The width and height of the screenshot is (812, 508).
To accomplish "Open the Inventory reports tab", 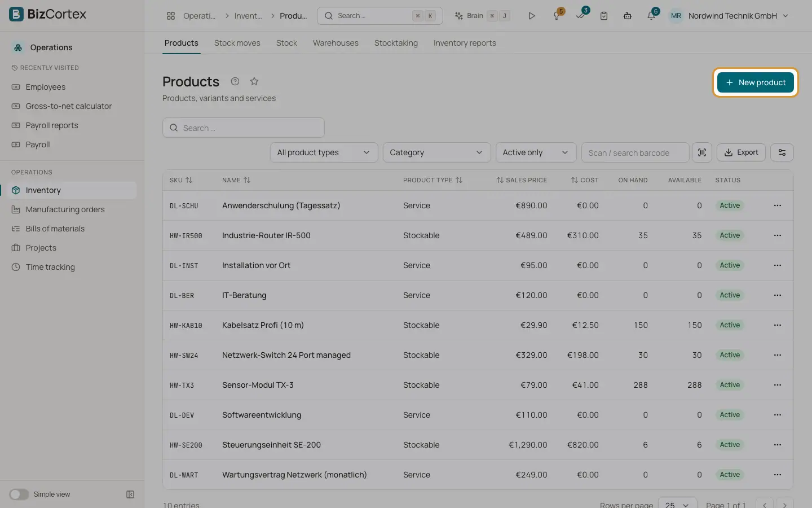I will coord(465,43).
